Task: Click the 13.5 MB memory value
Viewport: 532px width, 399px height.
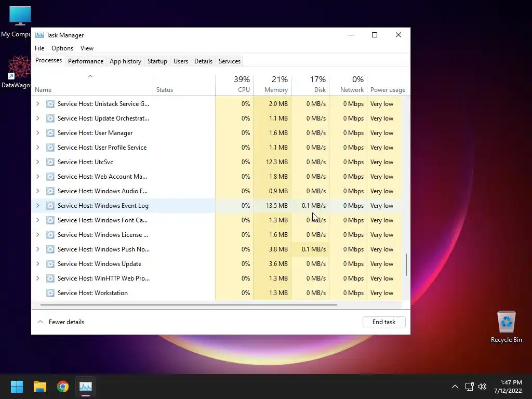Action: 277,206
